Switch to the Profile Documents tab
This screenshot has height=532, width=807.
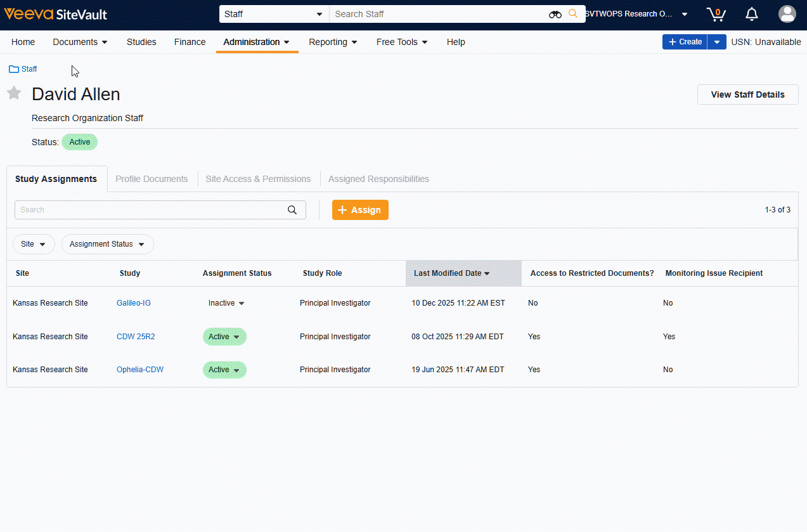(x=152, y=179)
